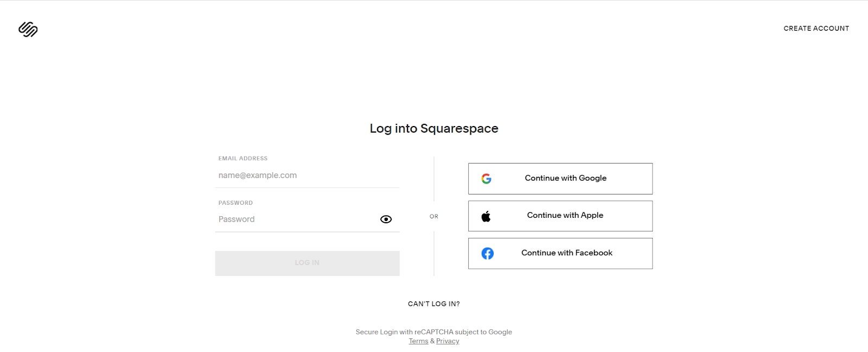The image size is (868, 352).
Task: Click the Facebook logo icon
Action: pyautogui.click(x=487, y=254)
